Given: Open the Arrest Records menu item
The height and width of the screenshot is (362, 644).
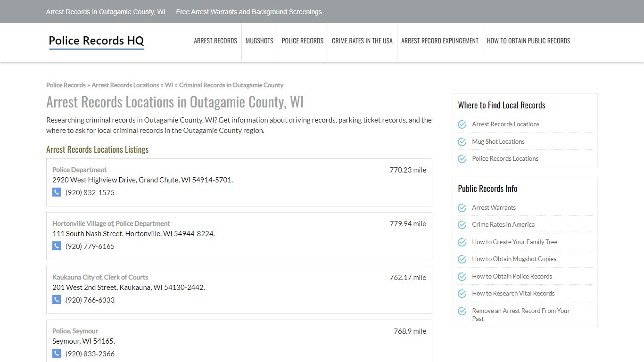Looking at the screenshot, I should [215, 41].
